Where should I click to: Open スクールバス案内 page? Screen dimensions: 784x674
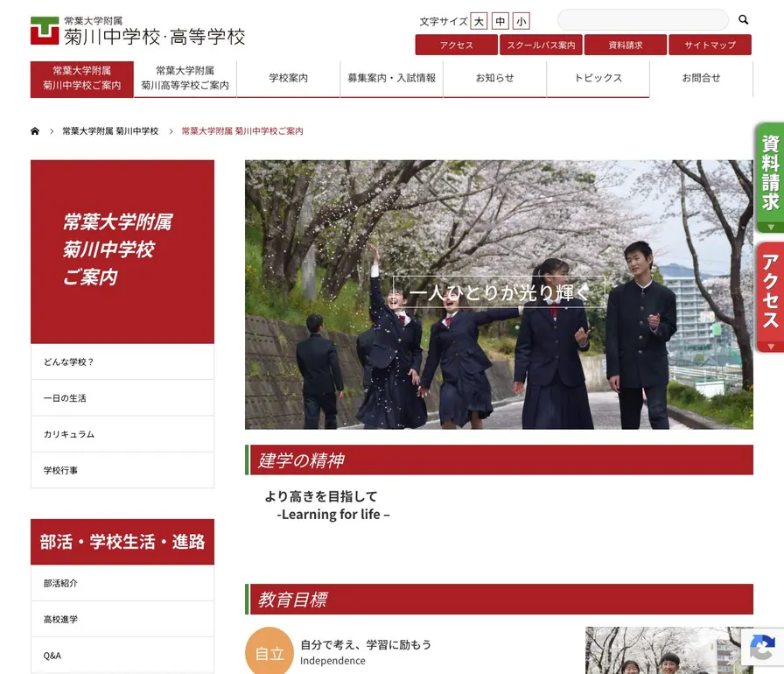tap(541, 45)
